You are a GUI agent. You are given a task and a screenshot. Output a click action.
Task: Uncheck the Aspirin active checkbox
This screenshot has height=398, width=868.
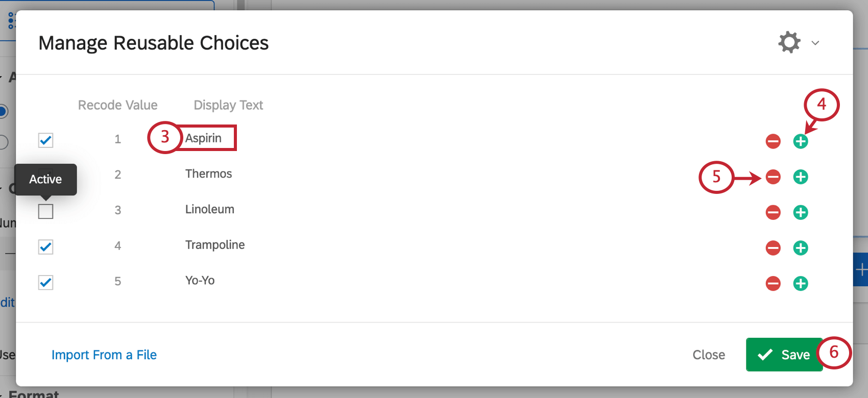coord(45,140)
